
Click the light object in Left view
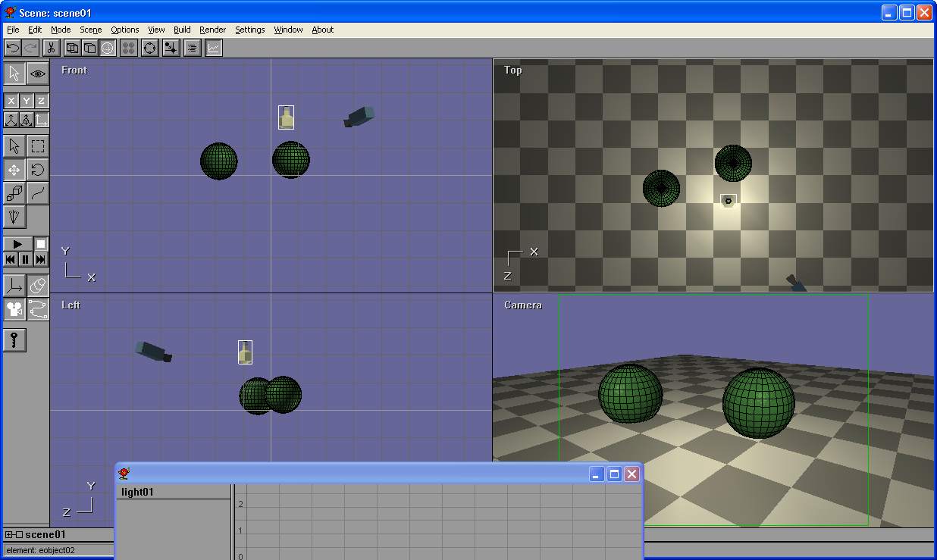pyautogui.click(x=245, y=352)
